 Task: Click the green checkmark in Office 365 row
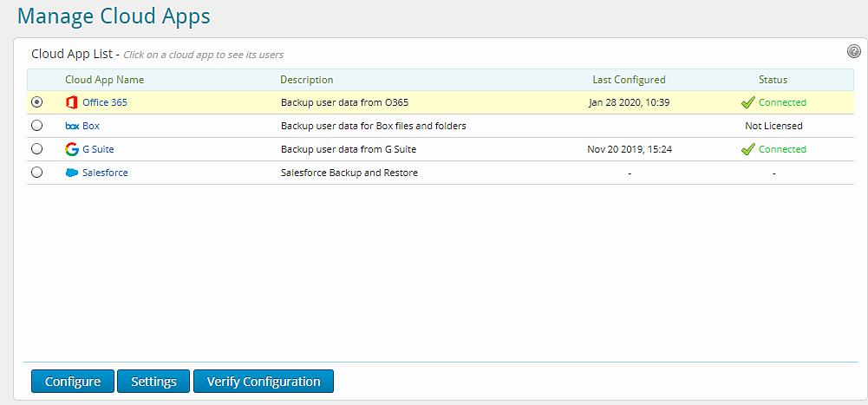(748, 102)
